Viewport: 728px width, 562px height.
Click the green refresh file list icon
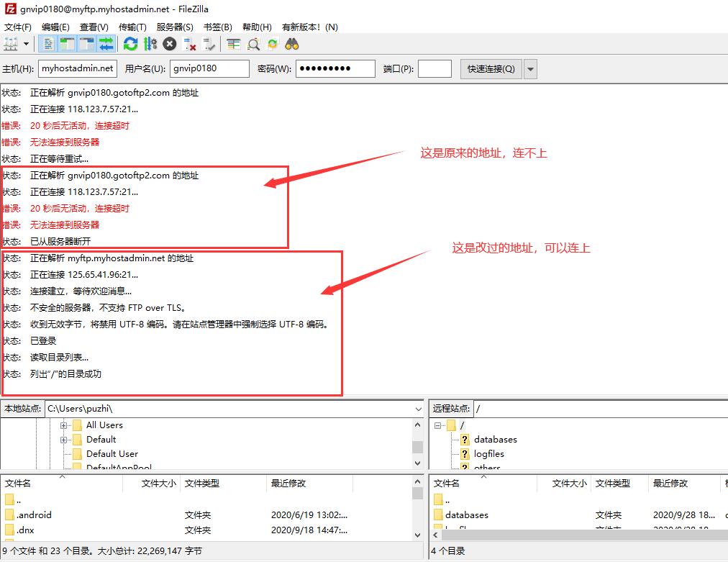click(x=130, y=44)
